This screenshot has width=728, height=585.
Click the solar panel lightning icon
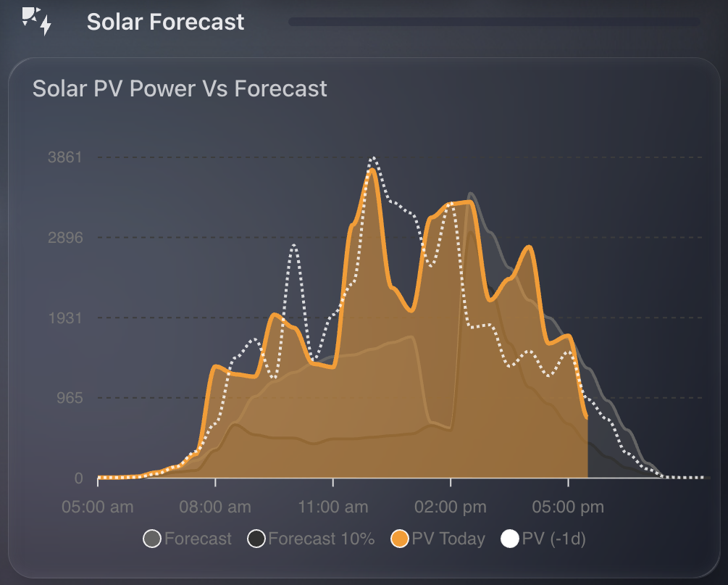[x=36, y=22]
